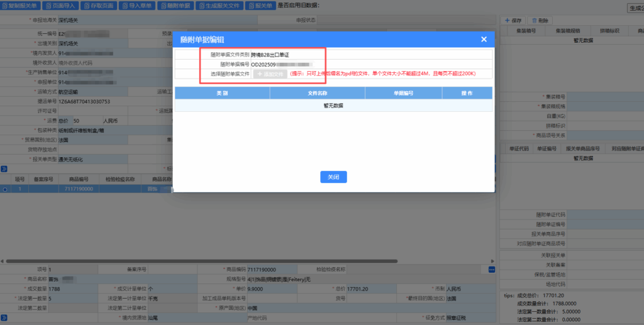Click the 备案序号 column header in goods table
This screenshot has width=644, height=325.
click(x=43, y=179)
